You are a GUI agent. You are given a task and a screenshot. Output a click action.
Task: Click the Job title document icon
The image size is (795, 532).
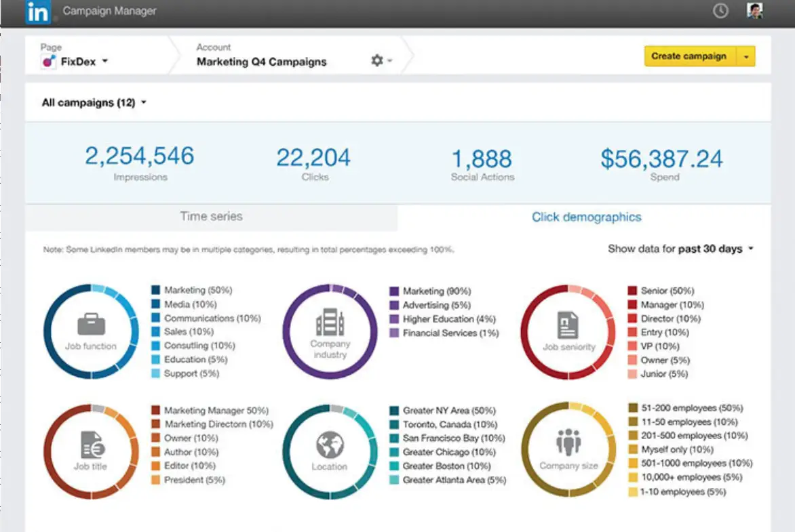[x=91, y=446]
